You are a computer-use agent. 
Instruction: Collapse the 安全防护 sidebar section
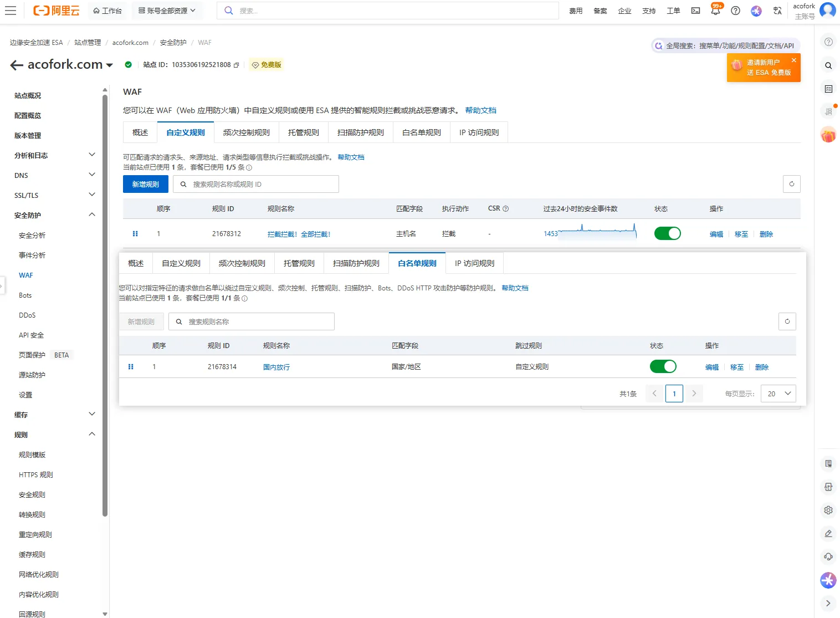coord(92,215)
